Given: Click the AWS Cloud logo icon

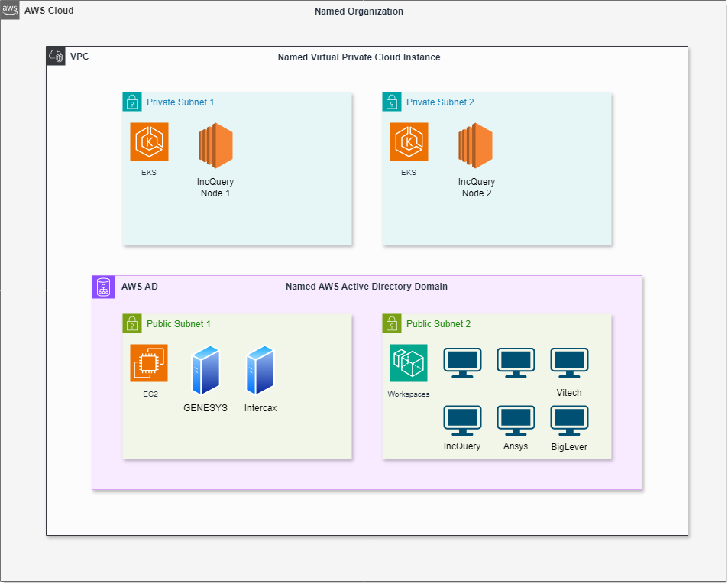Looking at the screenshot, I should coord(10,10).
